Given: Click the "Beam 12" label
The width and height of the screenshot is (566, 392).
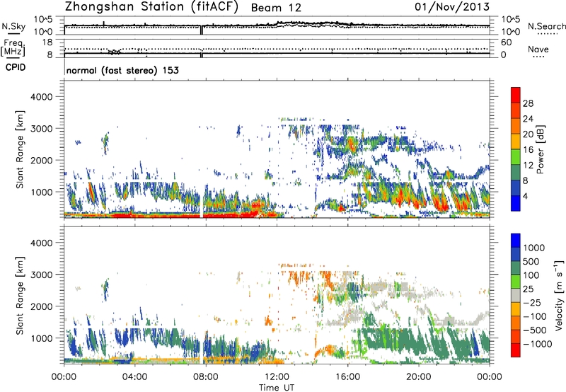Looking at the screenshot, I should pyautogui.click(x=276, y=8).
